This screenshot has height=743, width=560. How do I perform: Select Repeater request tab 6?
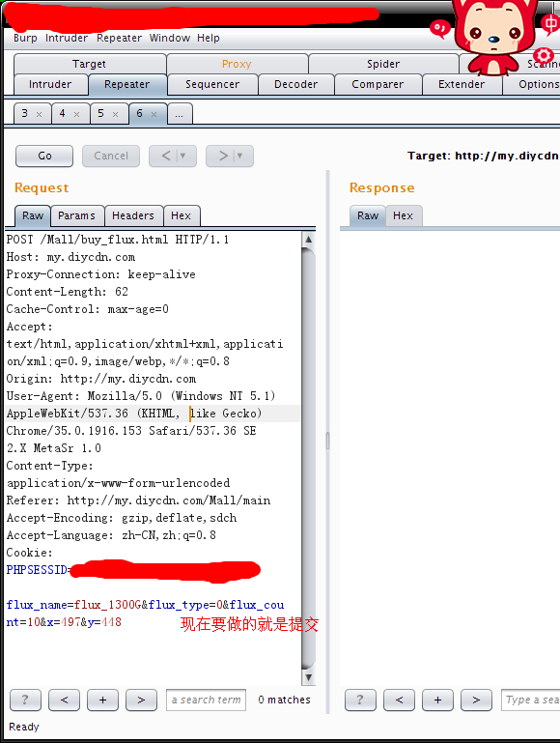[139, 114]
